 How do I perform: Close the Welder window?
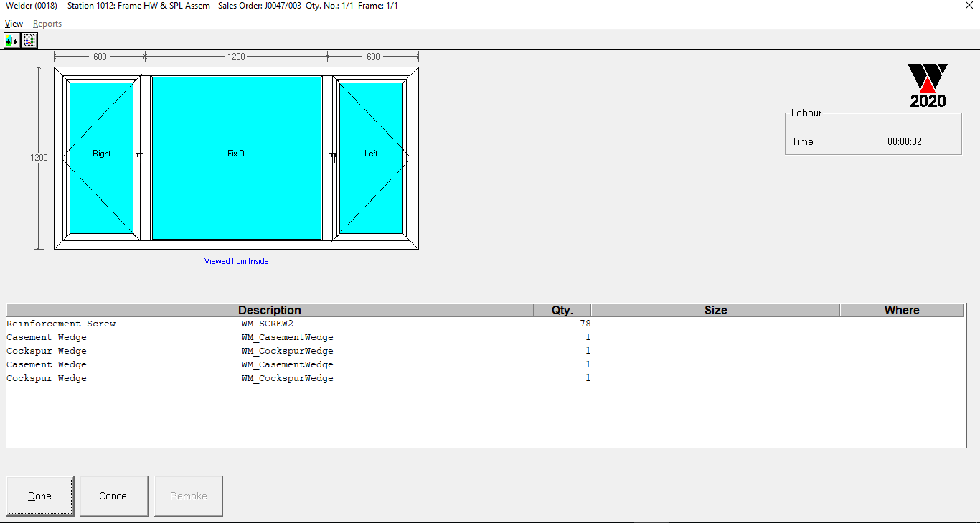(x=969, y=6)
